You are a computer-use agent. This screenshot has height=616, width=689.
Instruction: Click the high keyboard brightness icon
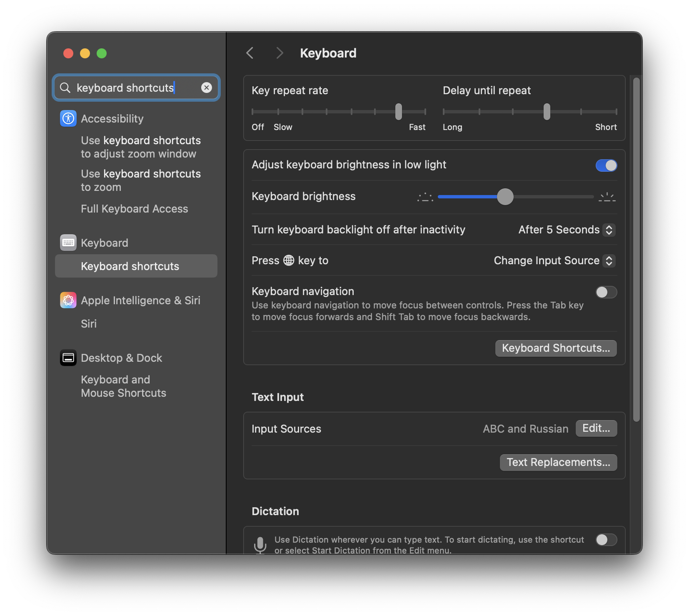[607, 197]
